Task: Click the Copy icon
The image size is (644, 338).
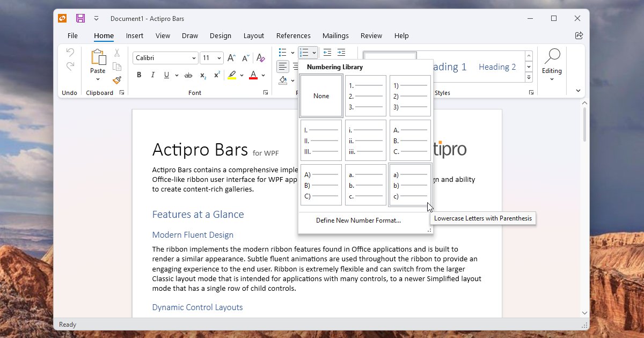Action: pyautogui.click(x=117, y=67)
